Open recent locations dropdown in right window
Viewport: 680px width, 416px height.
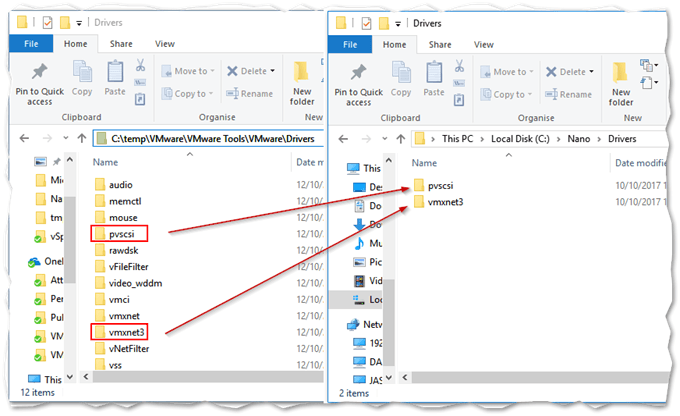(385, 139)
